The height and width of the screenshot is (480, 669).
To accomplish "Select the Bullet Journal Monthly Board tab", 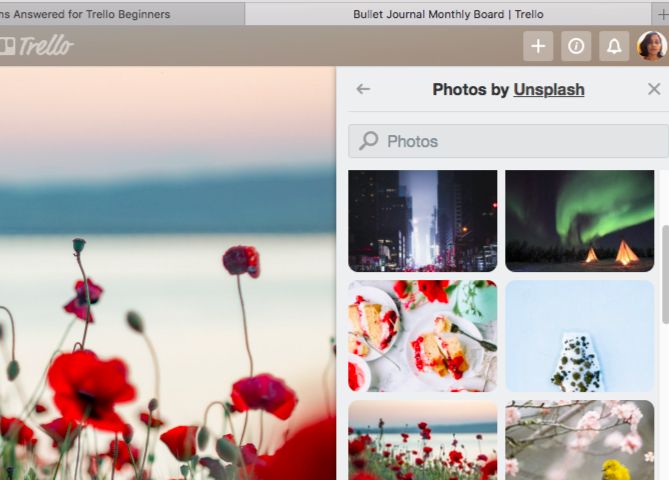I will tap(447, 14).
